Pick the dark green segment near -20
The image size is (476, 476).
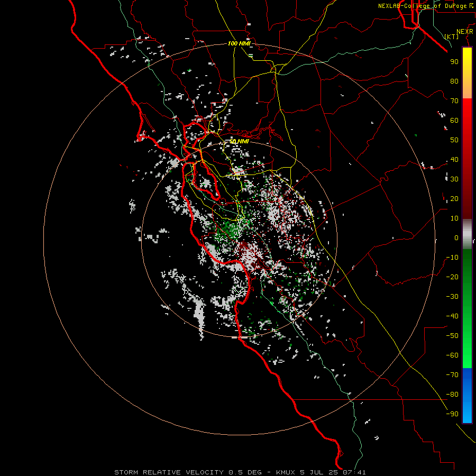tap(467, 273)
